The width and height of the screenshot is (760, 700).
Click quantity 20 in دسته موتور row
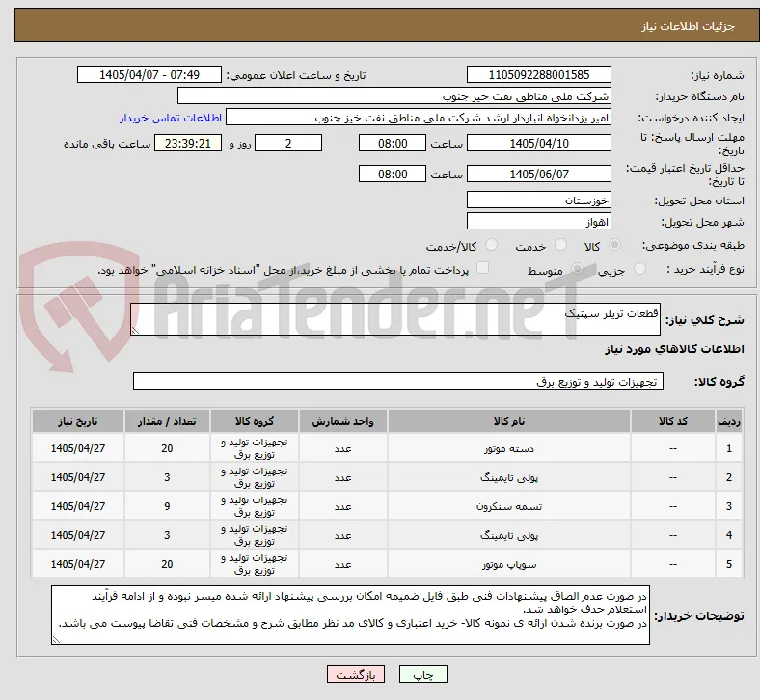pyautogui.click(x=167, y=448)
